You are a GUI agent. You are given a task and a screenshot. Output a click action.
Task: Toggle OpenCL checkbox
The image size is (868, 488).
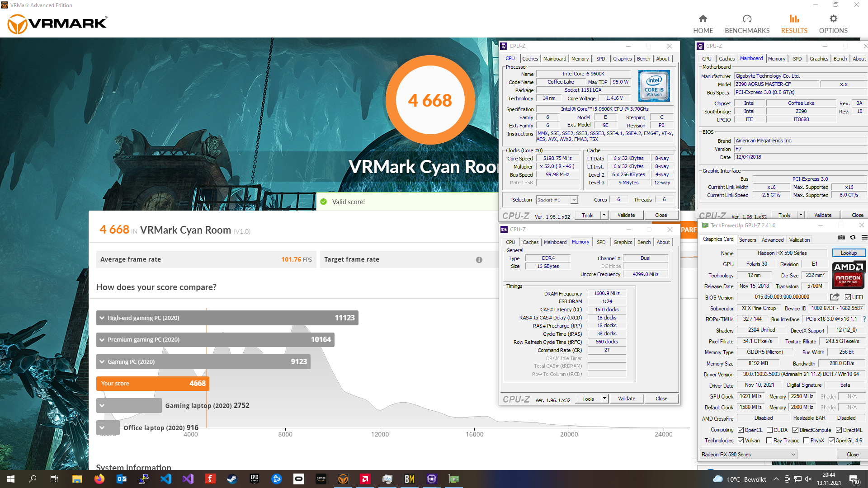click(x=741, y=430)
